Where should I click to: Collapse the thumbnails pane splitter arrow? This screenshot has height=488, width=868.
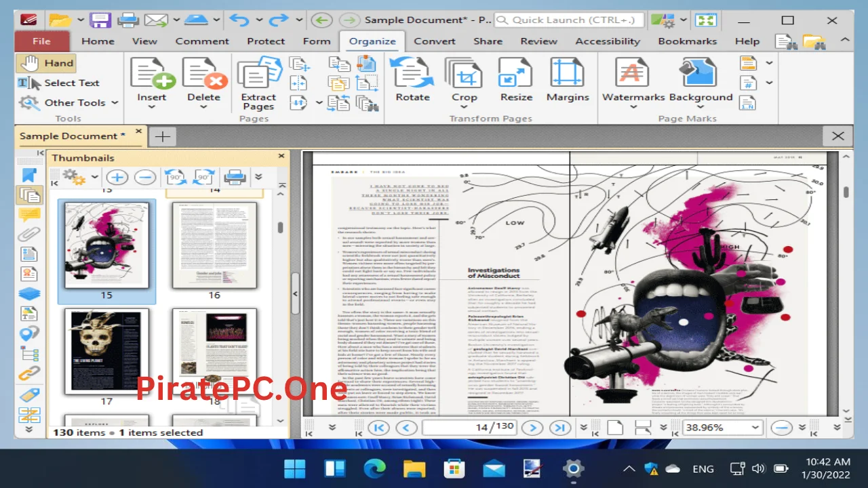[x=295, y=293]
